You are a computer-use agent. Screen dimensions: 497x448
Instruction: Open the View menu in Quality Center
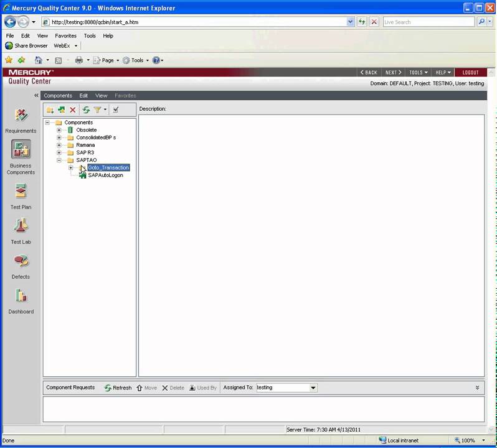101,96
